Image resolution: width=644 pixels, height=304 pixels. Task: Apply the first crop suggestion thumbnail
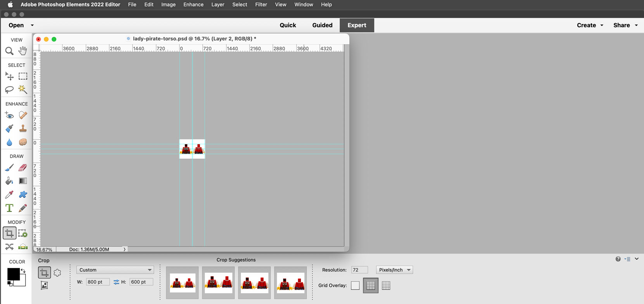pos(182,283)
